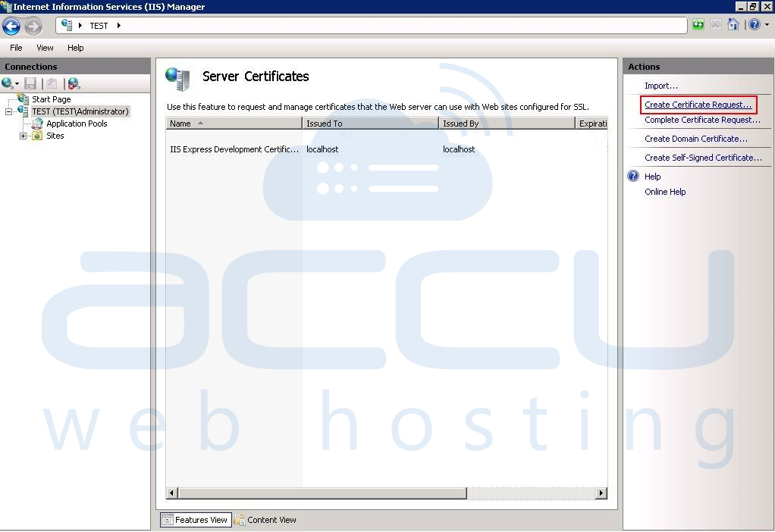
Task: Select IIS Express Development Certificate row
Action: (x=387, y=149)
